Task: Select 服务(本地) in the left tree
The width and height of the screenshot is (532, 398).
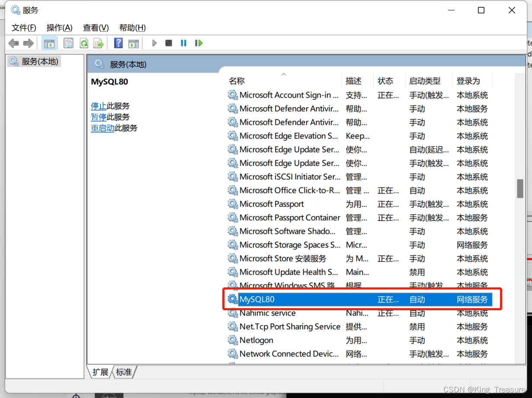Action: (x=34, y=61)
